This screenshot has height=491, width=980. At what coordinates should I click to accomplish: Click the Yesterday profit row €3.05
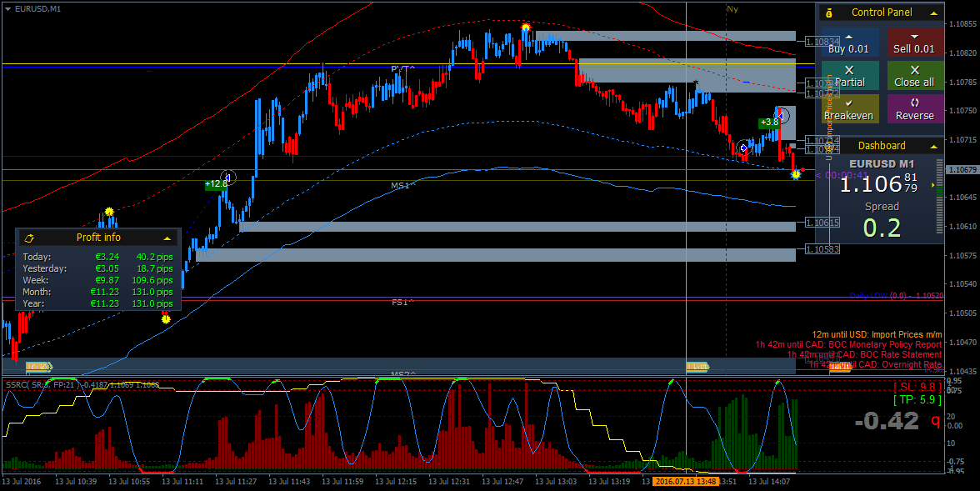point(98,269)
